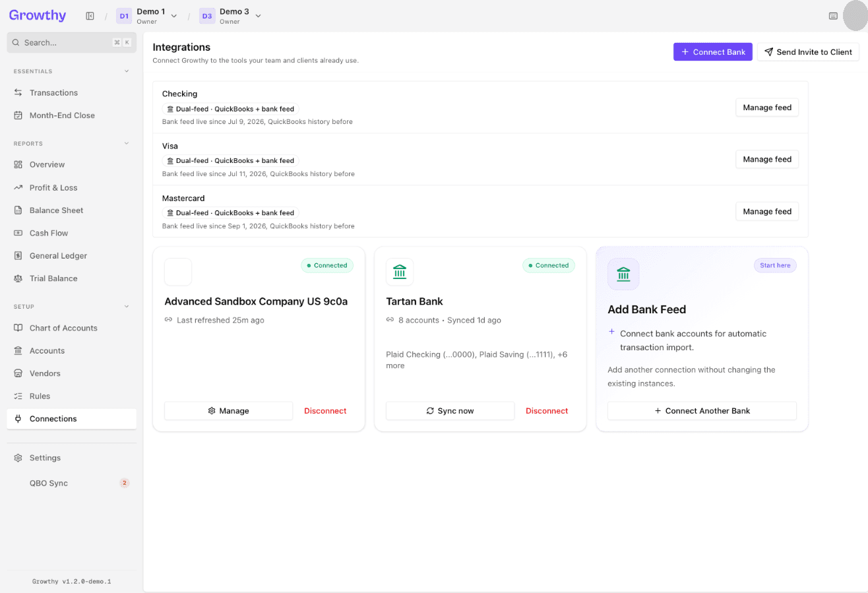Click the D1 workspace badge
The image size is (868, 593).
[124, 16]
